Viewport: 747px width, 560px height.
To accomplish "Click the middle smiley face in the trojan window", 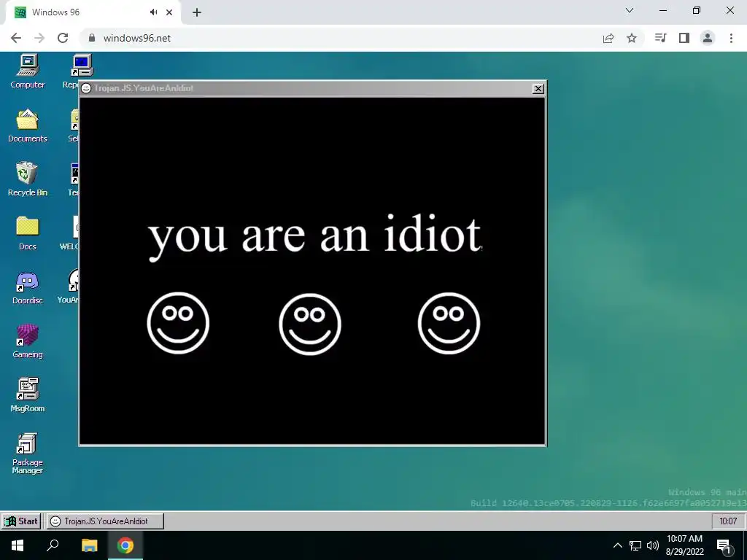I will [310, 324].
